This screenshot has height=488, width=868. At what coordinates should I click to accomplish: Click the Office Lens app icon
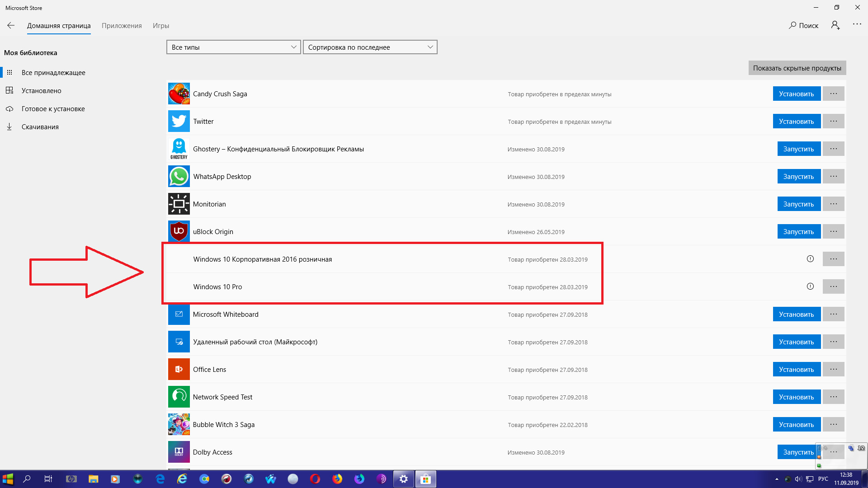point(179,370)
